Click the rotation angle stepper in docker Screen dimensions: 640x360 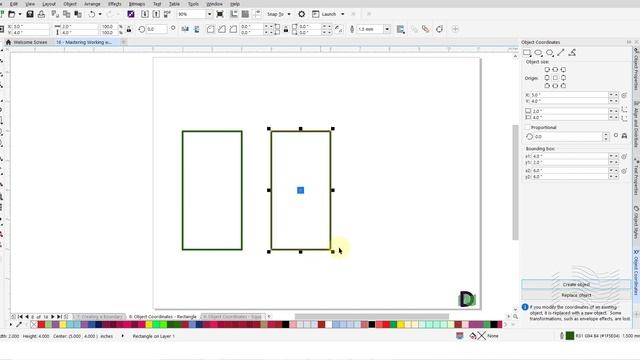(606, 136)
